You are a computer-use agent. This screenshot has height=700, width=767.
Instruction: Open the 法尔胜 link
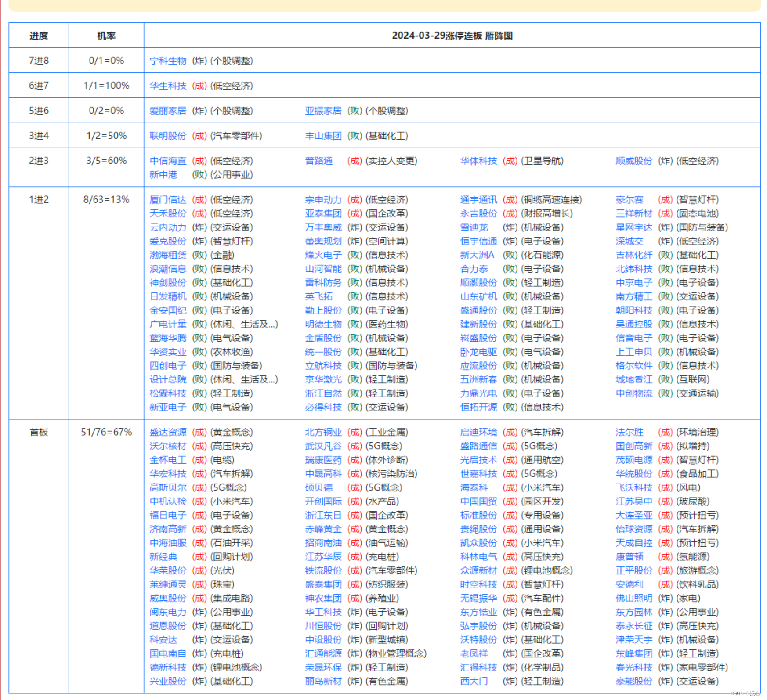630,432
